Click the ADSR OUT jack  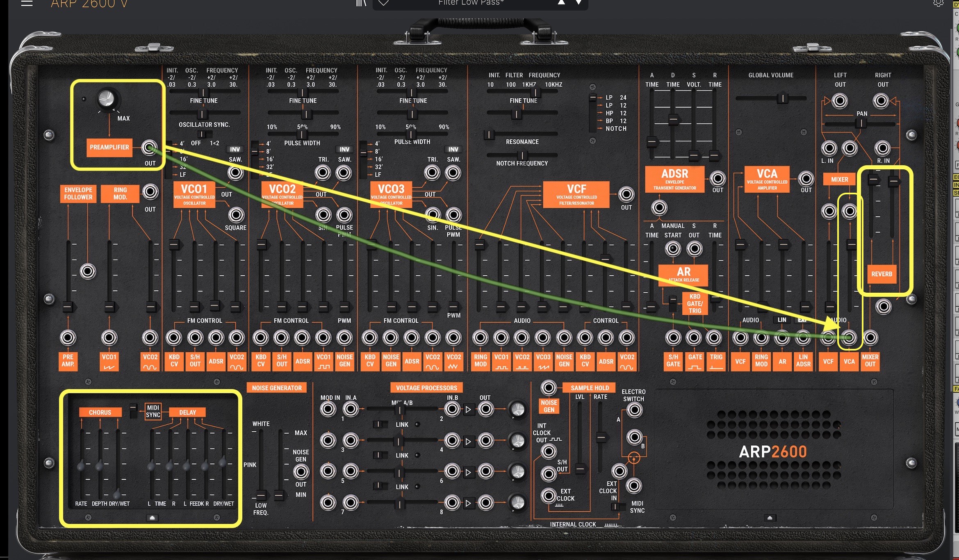click(718, 178)
